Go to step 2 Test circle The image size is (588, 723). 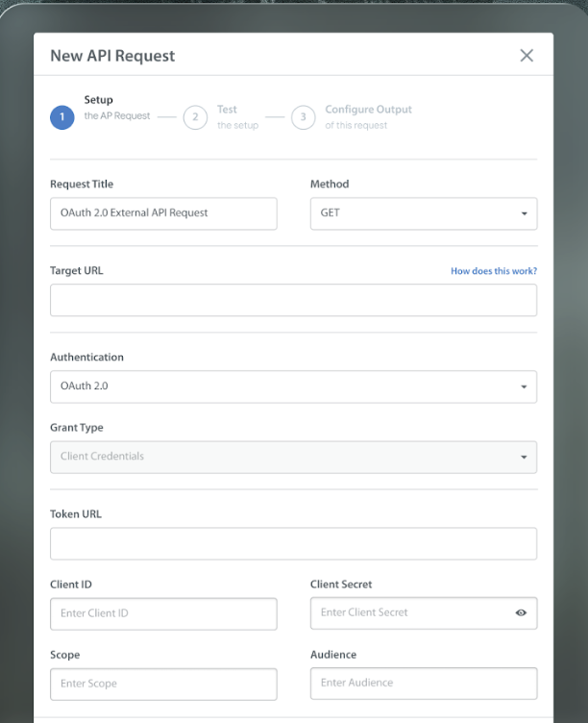[195, 117]
